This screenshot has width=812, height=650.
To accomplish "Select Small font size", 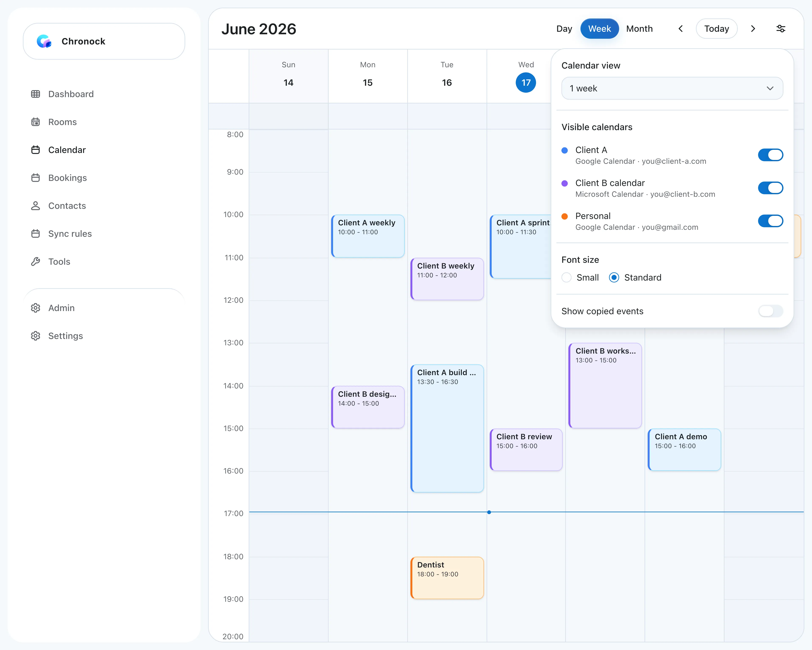I will pyautogui.click(x=566, y=277).
